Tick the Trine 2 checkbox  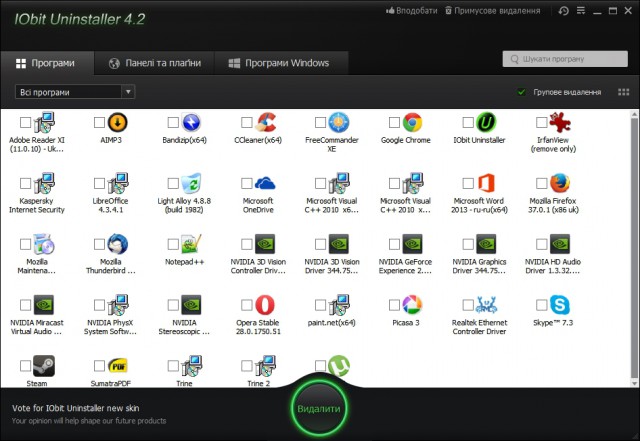pos(247,365)
